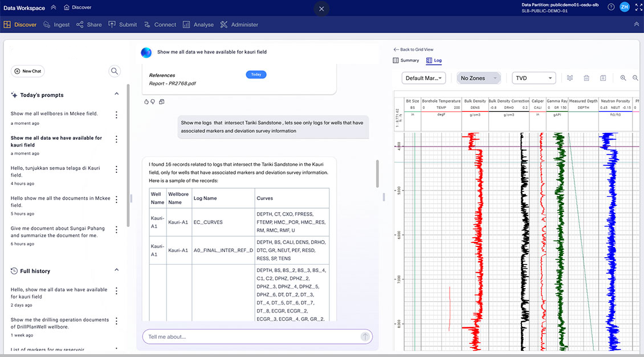This screenshot has height=357, width=644.
Task: Send the chat message with the arrow icon
Action: coord(364,336)
